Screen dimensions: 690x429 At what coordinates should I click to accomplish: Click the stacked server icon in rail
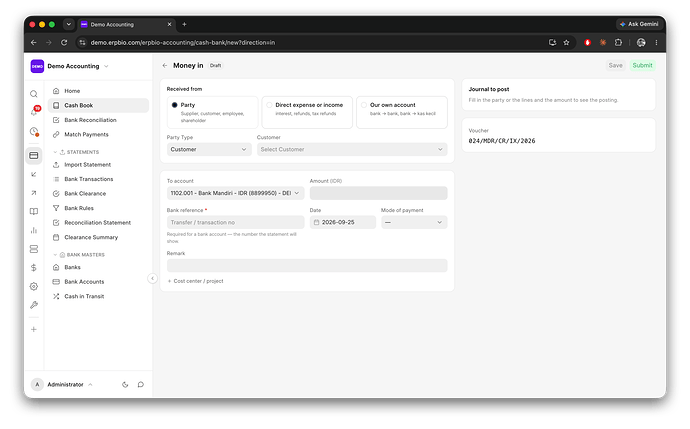[33, 249]
